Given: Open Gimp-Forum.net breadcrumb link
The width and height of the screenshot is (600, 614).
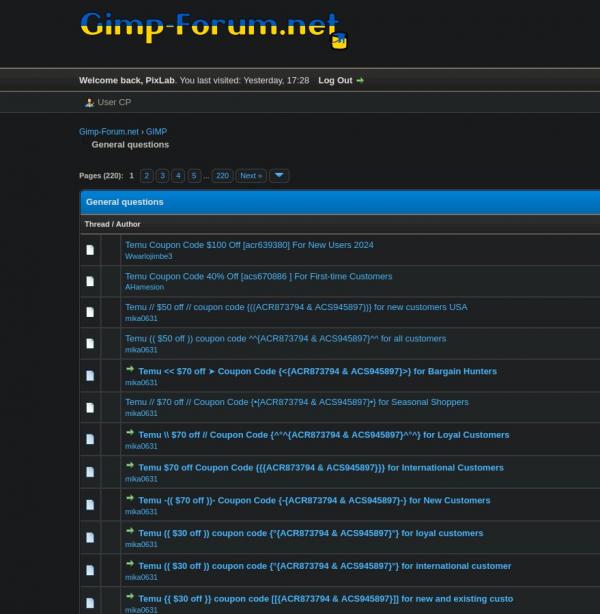Looking at the screenshot, I should tap(109, 132).
